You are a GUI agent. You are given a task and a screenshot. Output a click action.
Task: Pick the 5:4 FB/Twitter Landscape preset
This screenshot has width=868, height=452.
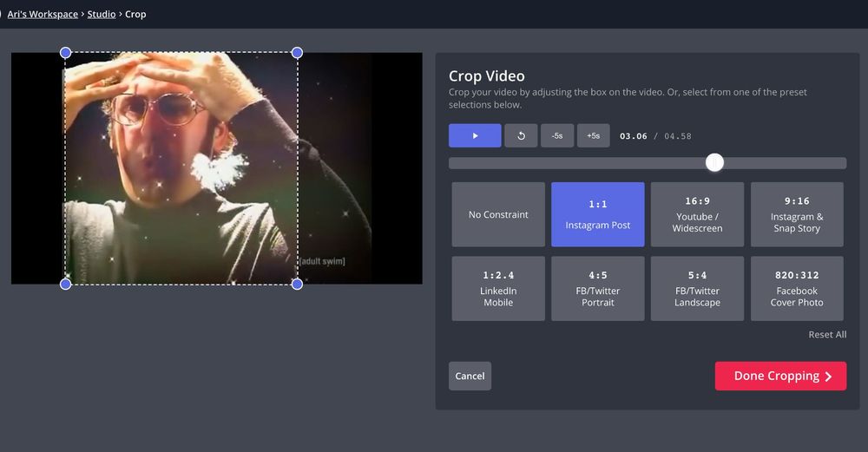pos(698,288)
